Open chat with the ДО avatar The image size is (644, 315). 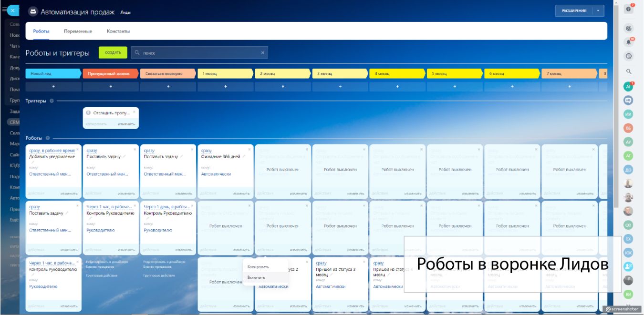(x=629, y=170)
